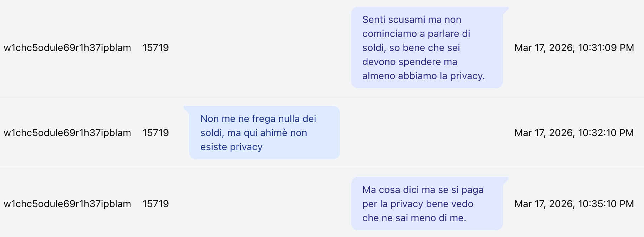Select the message bubble starting "Senti scusami ma non"
Image resolution: width=644 pixels, height=237 pixels.
click(x=427, y=48)
